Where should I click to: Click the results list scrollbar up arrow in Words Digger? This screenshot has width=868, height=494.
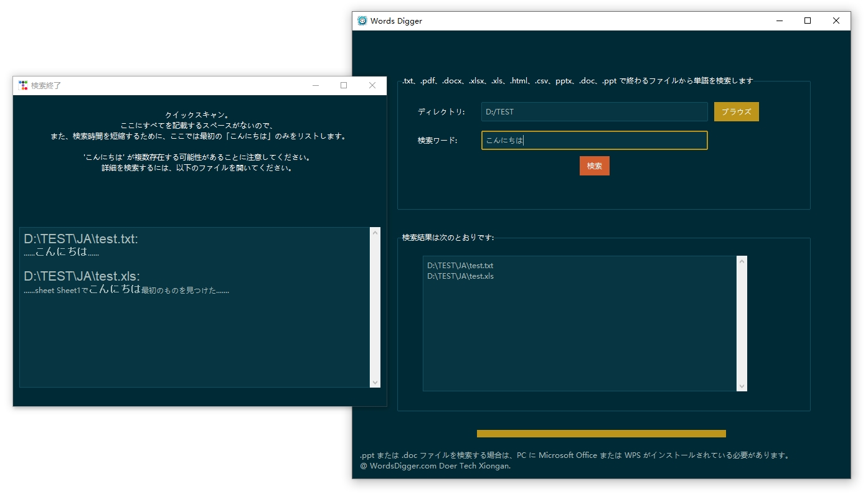click(x=741, y=261)
